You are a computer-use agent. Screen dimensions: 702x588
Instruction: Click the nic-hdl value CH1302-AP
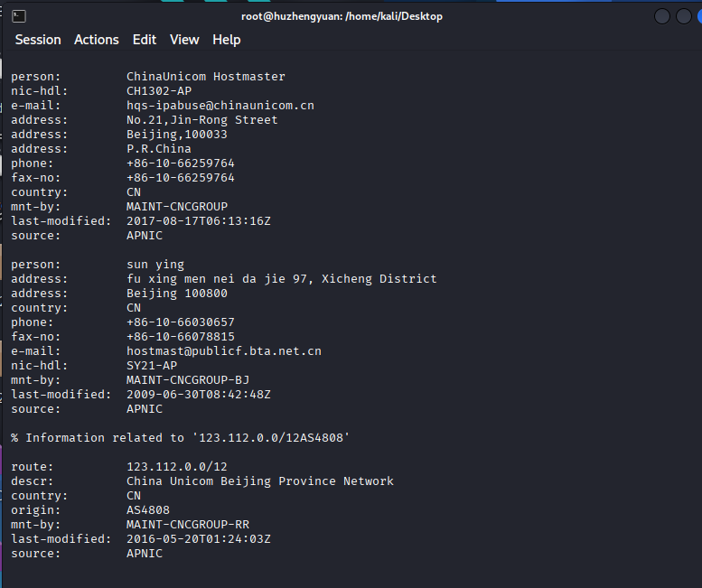[159, 91]
